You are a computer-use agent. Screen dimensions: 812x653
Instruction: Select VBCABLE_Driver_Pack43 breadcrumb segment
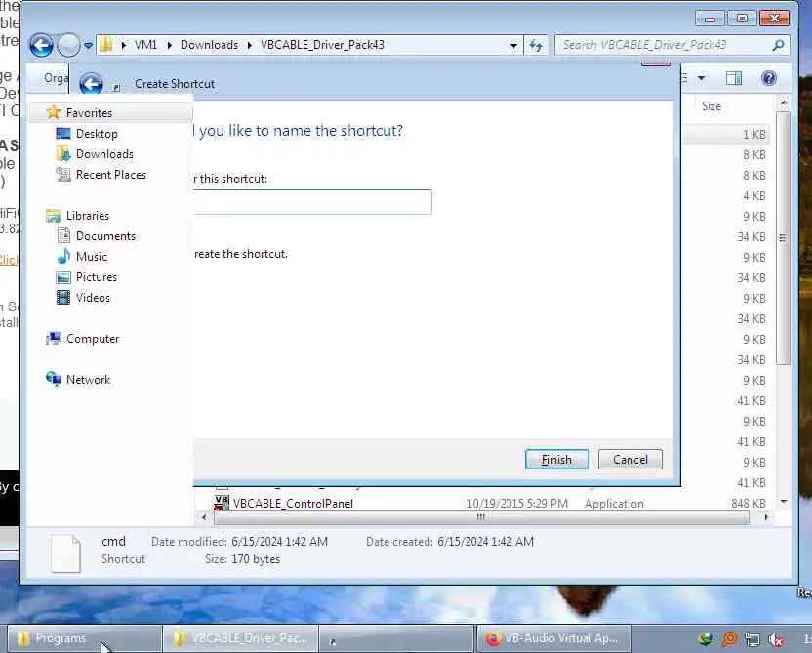point(322,45)
